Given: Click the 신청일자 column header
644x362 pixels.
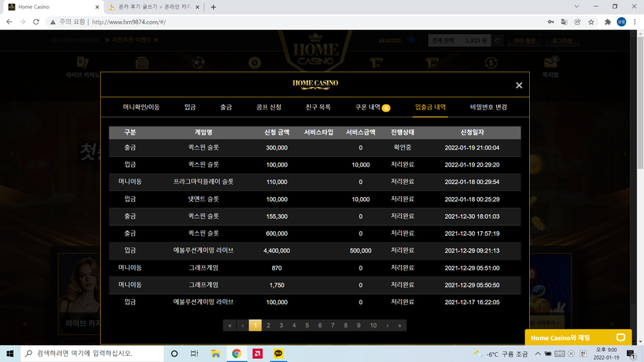Looking at the screenshot, I should (472, 132).
